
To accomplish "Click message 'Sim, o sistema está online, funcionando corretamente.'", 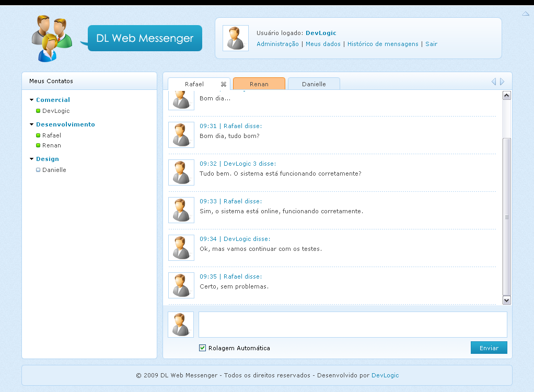I will (x=281, y=211).
